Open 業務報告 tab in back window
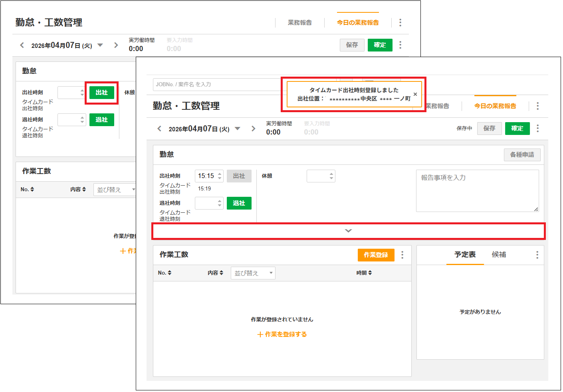The image size is (563, 392). tap(300, 23)
